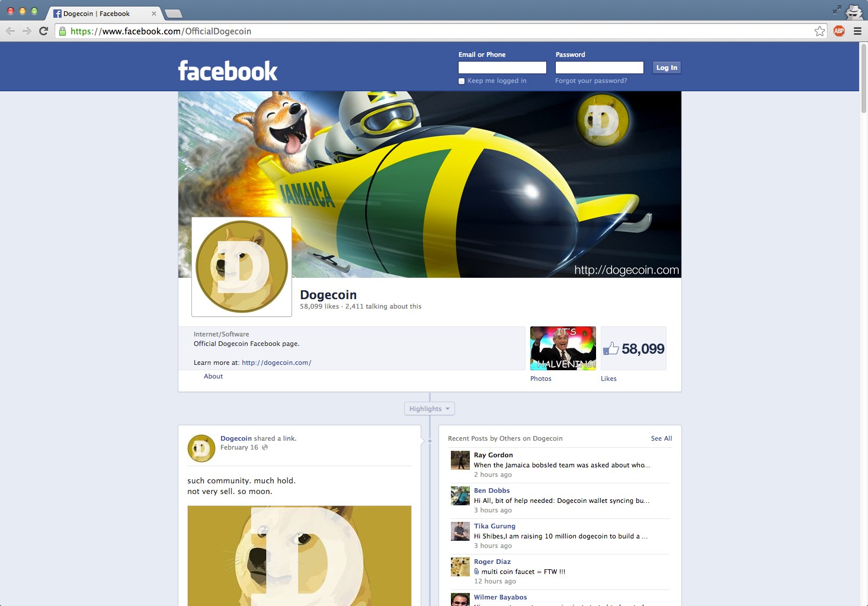Click the browser back arrow
This screenshot has width=868, height=606.
click(x=10, y=31)
